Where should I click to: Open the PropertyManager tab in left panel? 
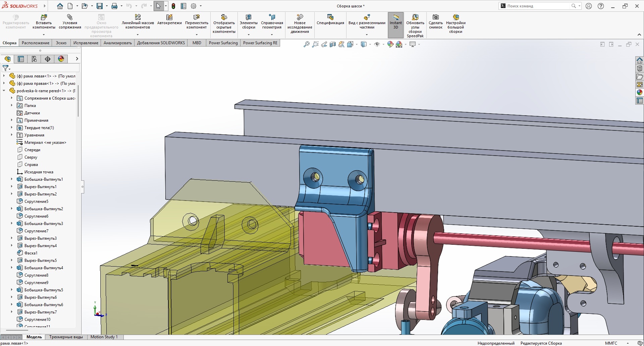tap(21, 59)
